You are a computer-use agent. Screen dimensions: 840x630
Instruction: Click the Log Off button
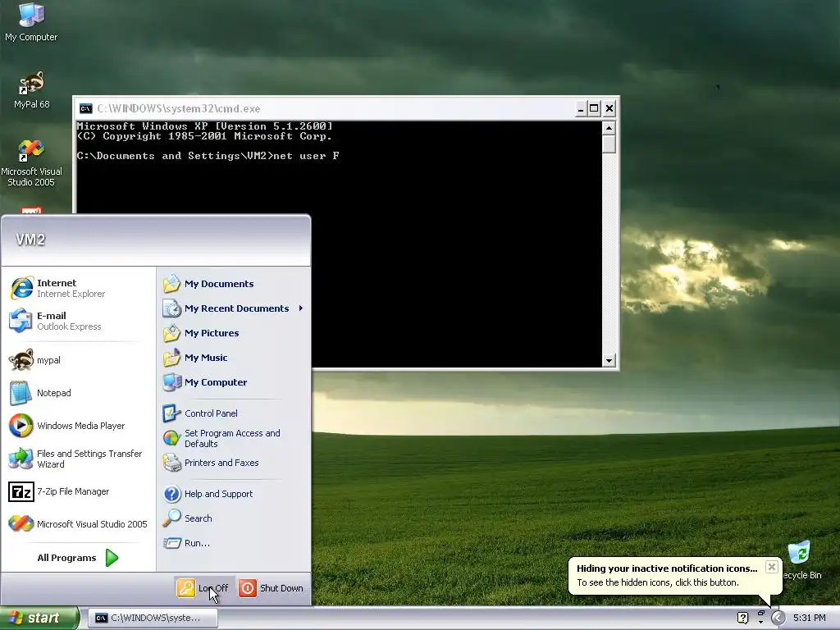coord(203,588)
